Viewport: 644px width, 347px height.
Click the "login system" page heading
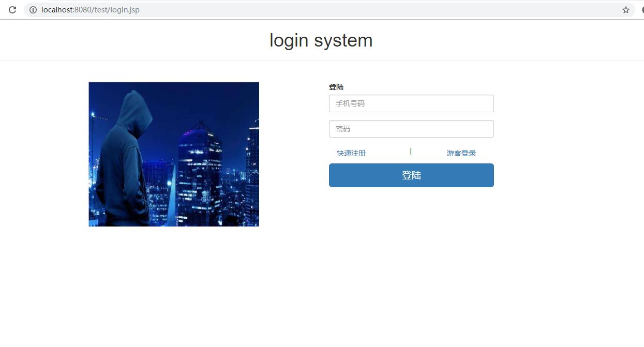[321, 40]
